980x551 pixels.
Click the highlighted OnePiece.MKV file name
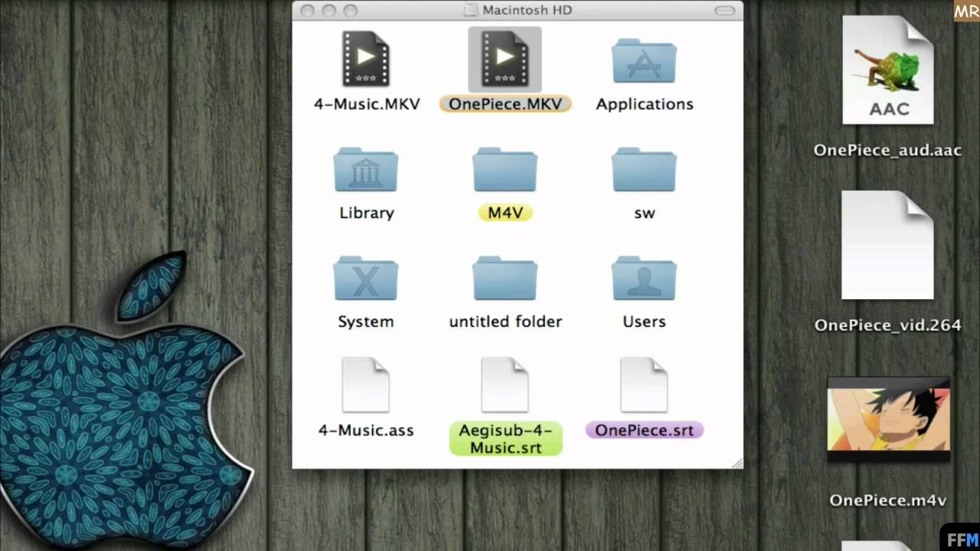[505, 104]
